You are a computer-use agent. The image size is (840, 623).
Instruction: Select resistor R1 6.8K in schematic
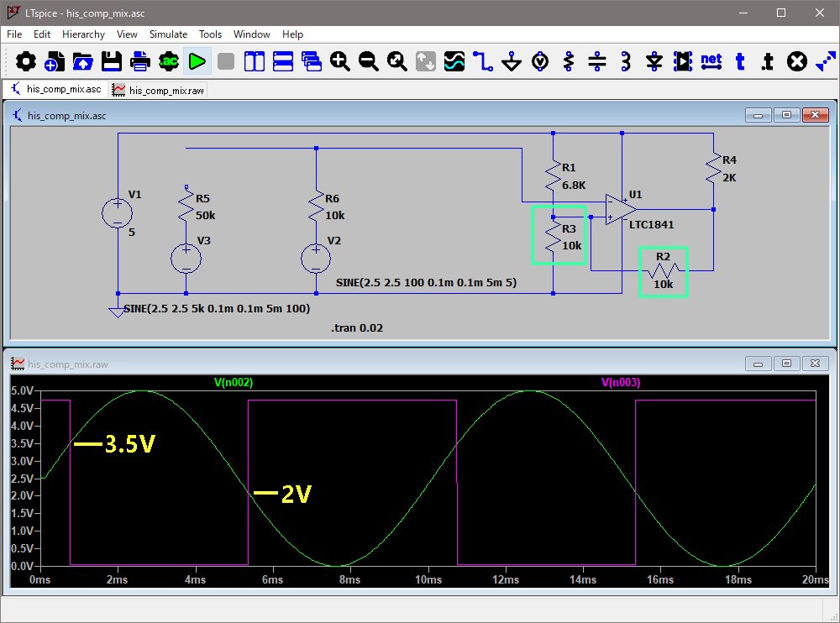click(x=553, y=175)
